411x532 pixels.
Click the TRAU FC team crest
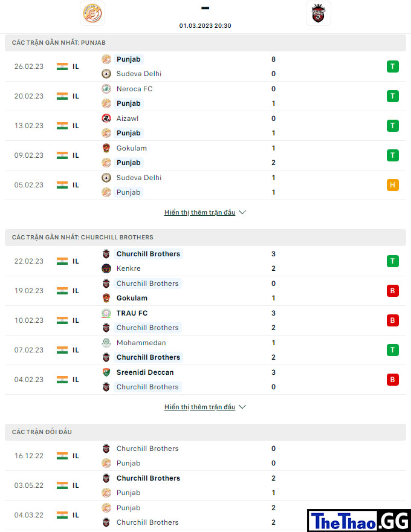(106, 313)
